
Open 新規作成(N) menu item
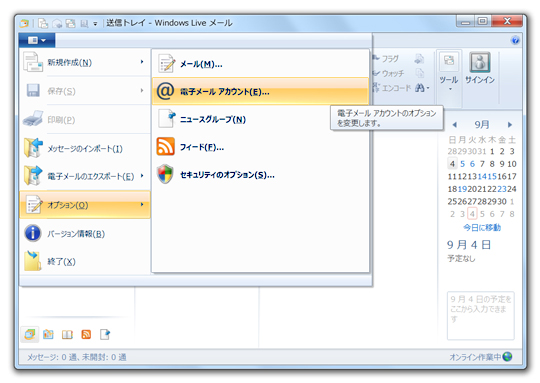pyautogui.click(x=85, y=62)
